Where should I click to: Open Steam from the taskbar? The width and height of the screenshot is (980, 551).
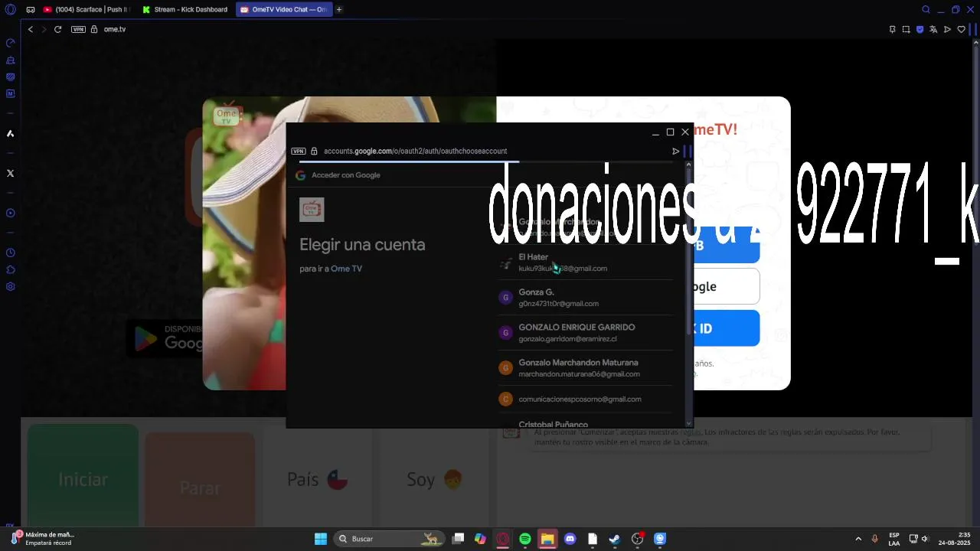615,539
